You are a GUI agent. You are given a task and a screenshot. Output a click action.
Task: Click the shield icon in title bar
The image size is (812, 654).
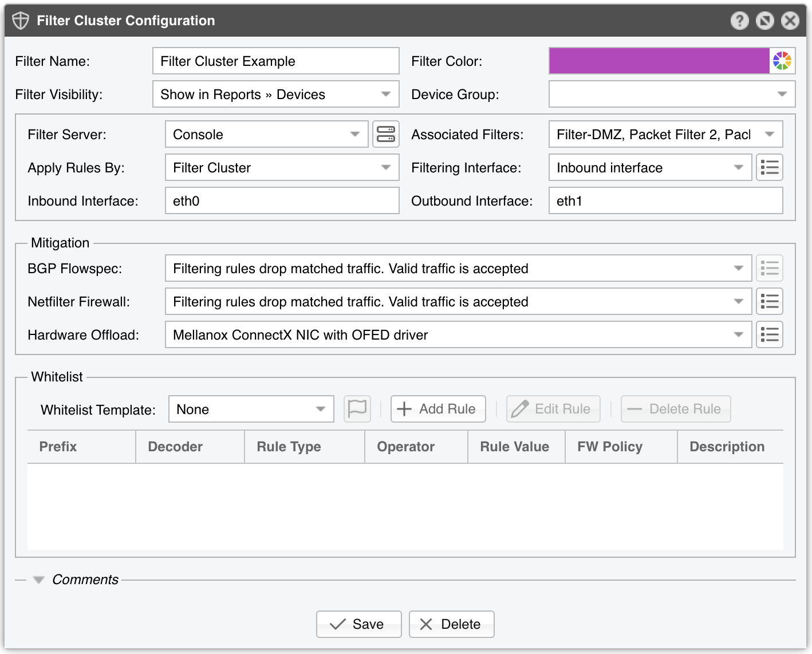click(21, 21)
